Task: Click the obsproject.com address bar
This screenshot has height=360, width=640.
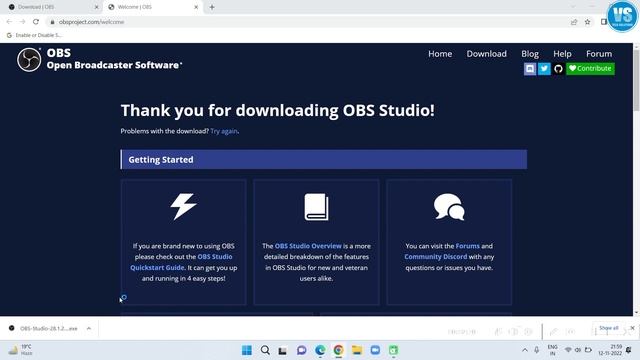Action: (306, 22)
